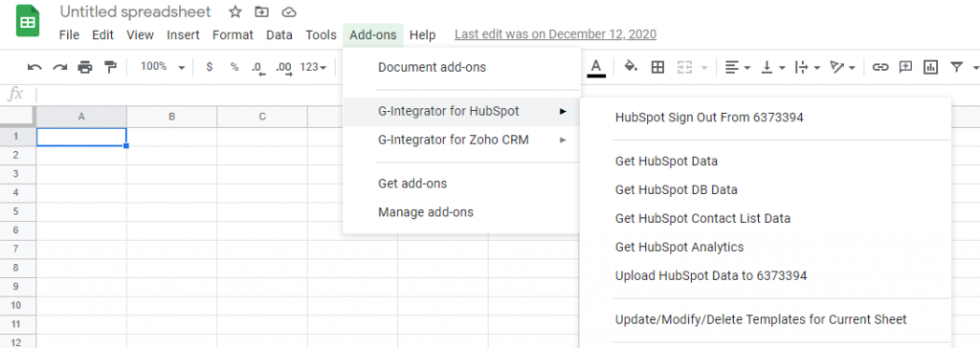Open the Last edit history link
Screen dimensions: 980x348
[x=555, y=34]
